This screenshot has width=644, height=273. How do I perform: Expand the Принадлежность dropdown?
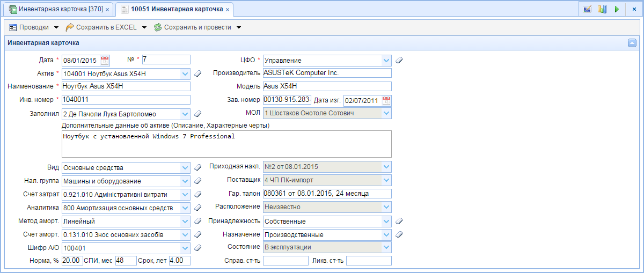[x=387, y=221]
